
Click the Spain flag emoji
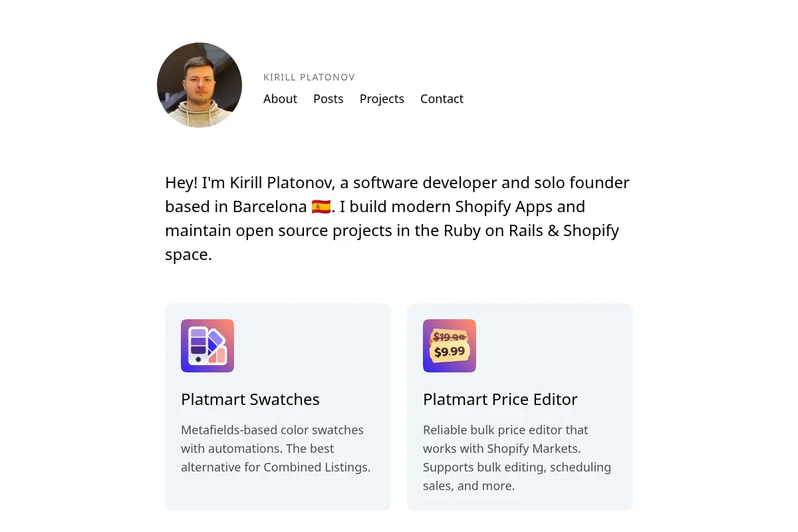[321, 207]
